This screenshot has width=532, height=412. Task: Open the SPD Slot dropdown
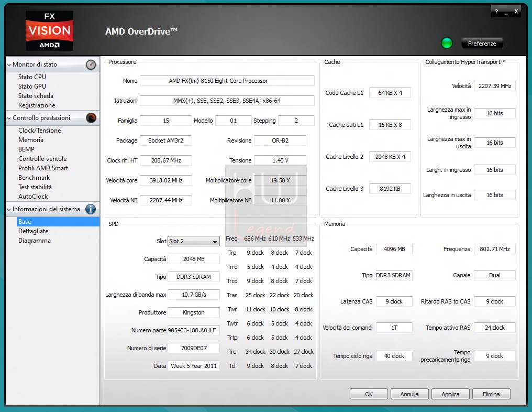point(194,241)
